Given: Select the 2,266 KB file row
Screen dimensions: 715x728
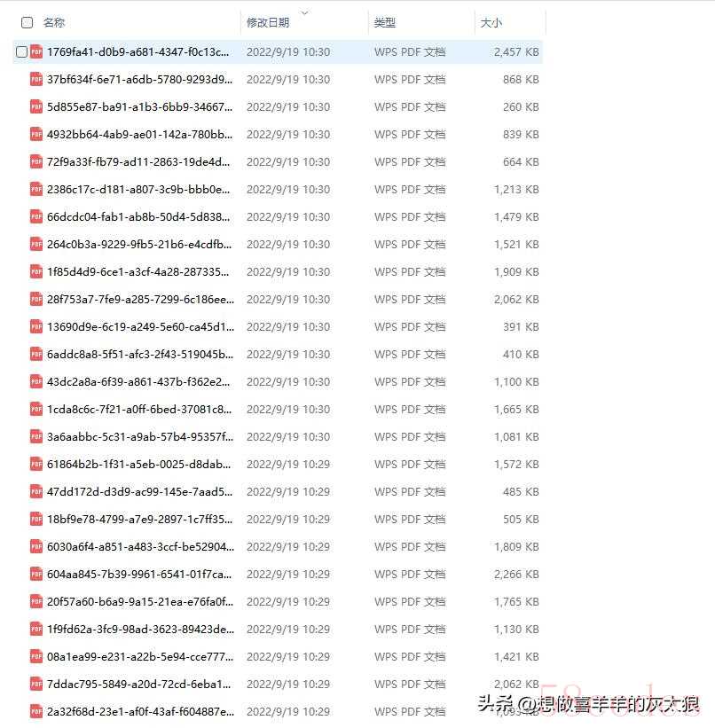Looking at the screenshot, I should [278, 575].
